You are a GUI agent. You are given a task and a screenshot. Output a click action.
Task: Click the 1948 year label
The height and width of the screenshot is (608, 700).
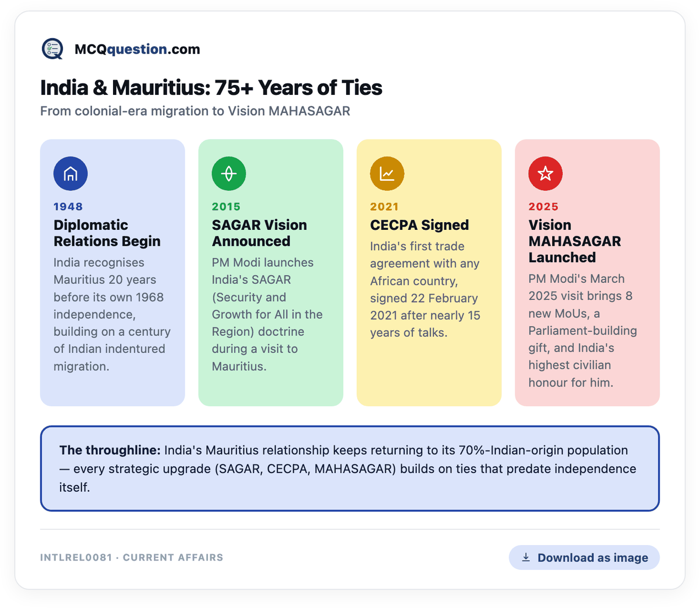pos(68,207)
